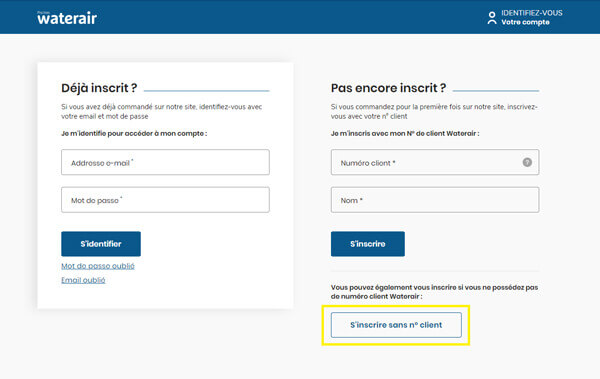Click the Déjà inscrit heading

pyautogui.click(x=99, y=88)
